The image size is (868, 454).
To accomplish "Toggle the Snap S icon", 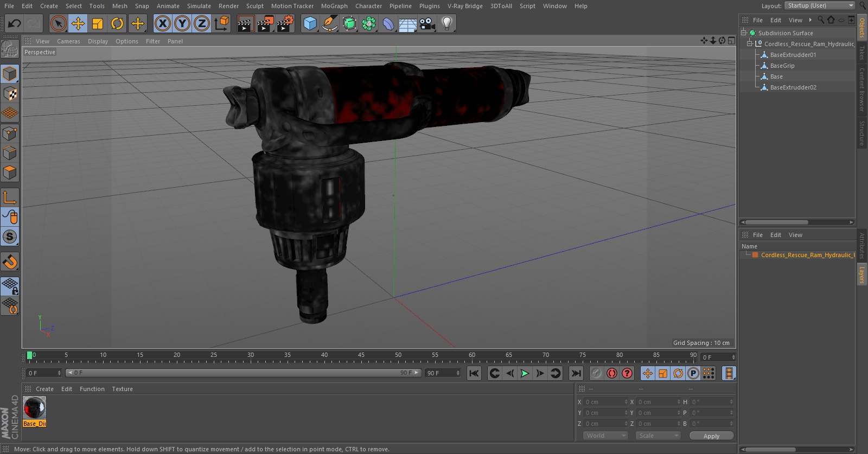I will click(x=10, y=236).
